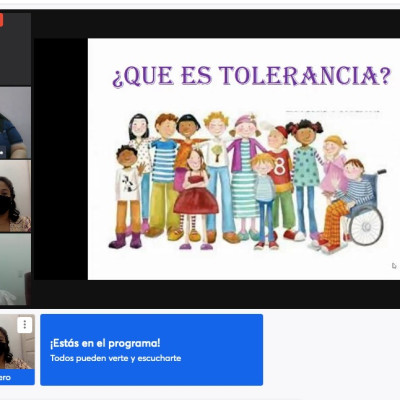This screenshot has height=400, width=400.
Task: Click the blue name label under self-view
Action: click(x=17, y=377)
